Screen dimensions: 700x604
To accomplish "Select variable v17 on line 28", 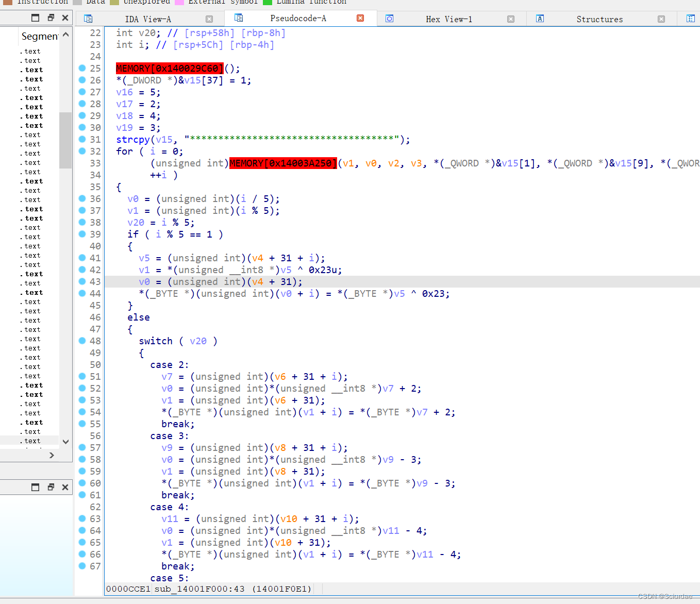I will pos(124,104).
